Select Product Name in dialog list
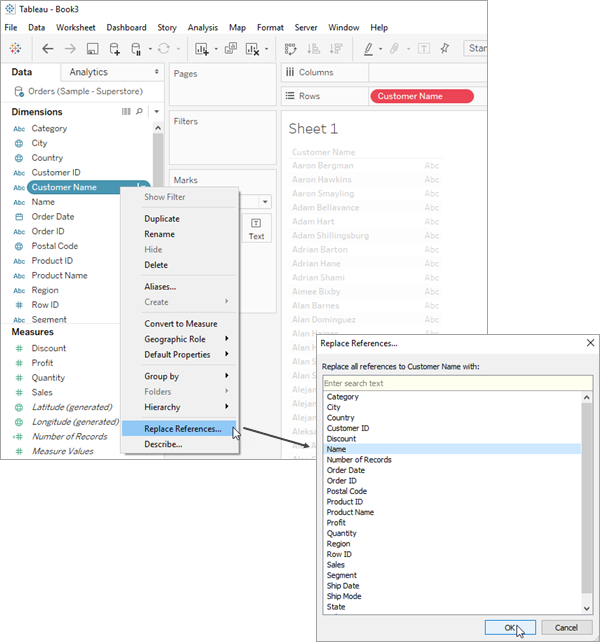 tap(350, 512)
